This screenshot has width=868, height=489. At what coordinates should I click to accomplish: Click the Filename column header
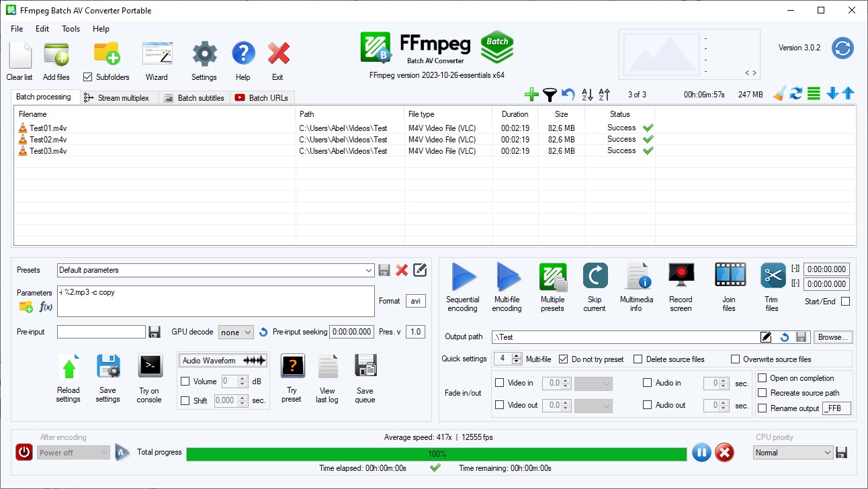coord(155,114)
